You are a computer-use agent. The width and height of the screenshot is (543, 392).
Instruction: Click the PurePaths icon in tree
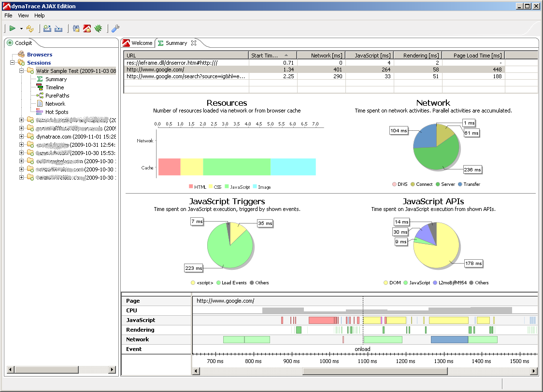tap(40, 96)
